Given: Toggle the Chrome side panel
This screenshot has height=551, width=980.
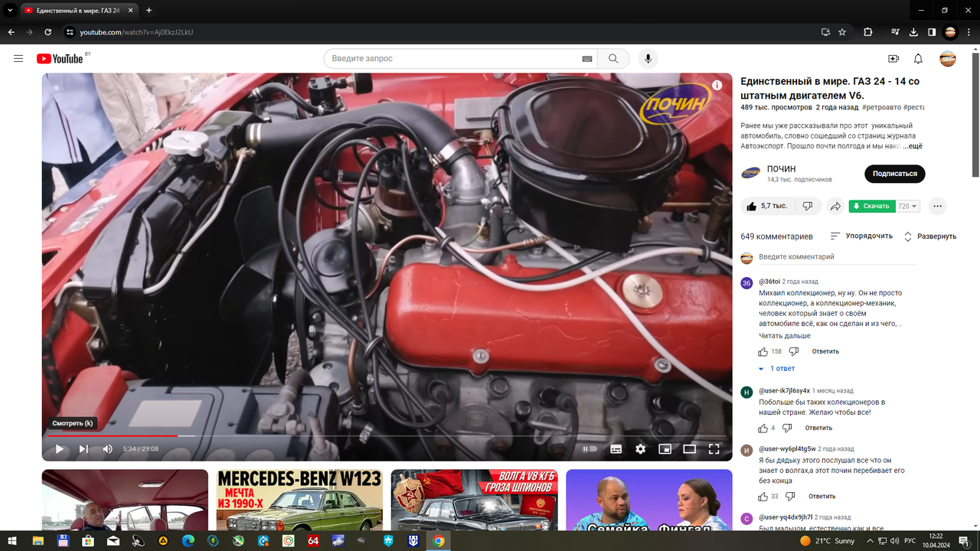Looking at the screenshot, I should [x=932, y=32].
